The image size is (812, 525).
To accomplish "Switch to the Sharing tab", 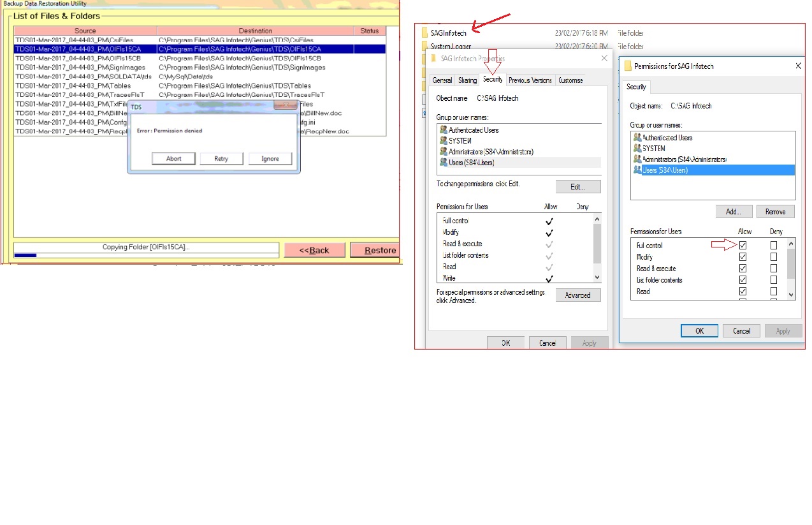I will click(x=467, y=80).
